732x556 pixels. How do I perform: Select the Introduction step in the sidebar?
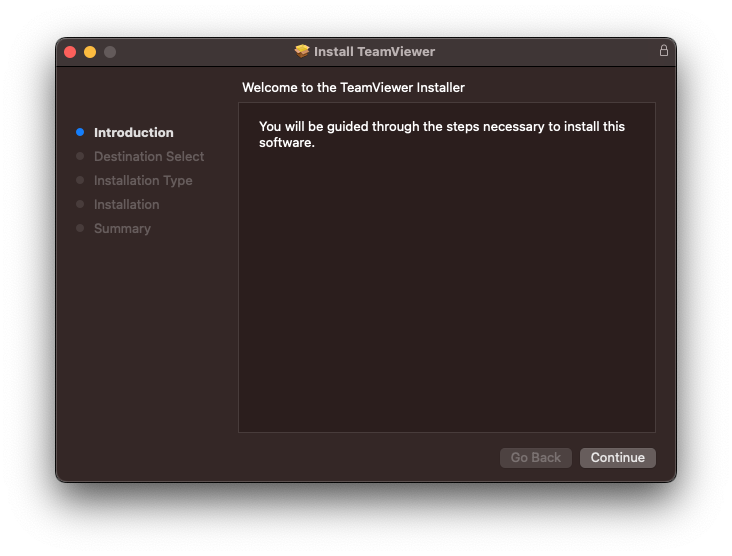coord(134,133)
